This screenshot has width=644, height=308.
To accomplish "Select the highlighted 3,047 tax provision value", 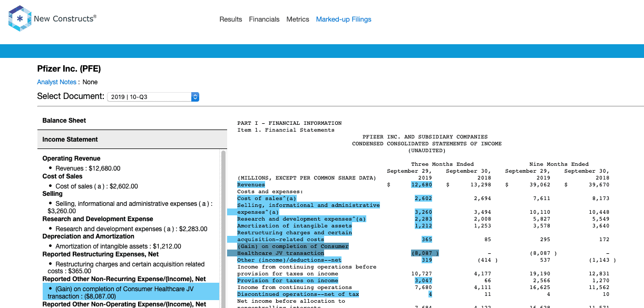I will tap(423, 281).
